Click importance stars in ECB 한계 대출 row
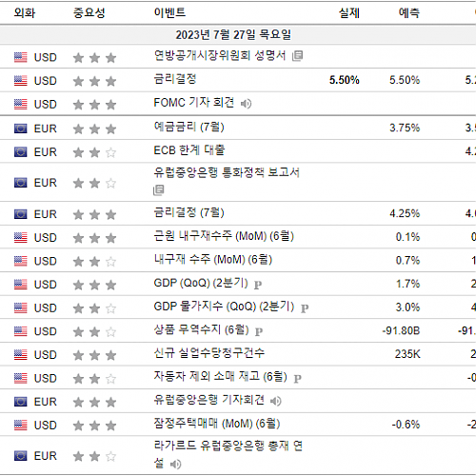 coord(94,152)
